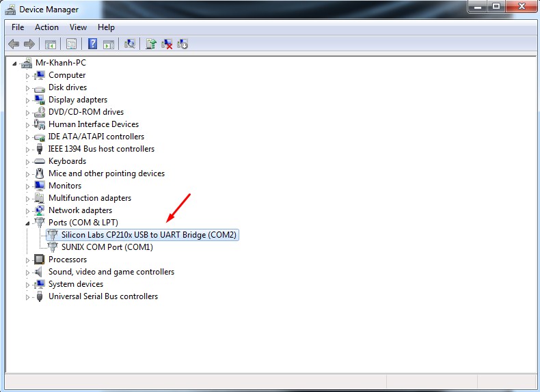Image resolution: width=540 pixels, height=392 pixels.
Task: Select the Ports (COM & LPT) label
Action: click(x=83, y=223)
